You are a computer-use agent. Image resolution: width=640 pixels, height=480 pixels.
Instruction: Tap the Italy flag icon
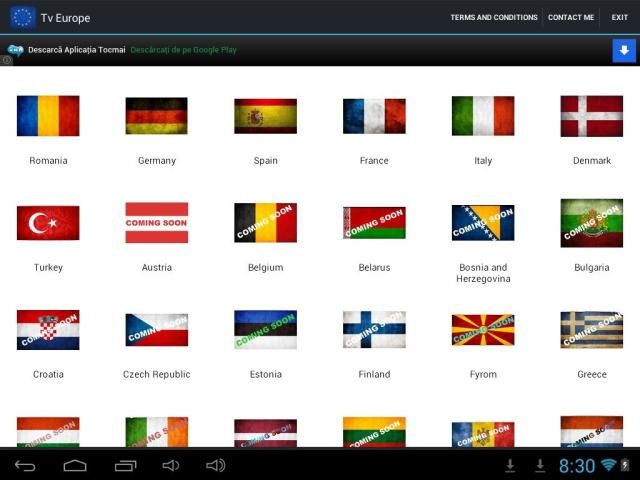tap(483, 116)
